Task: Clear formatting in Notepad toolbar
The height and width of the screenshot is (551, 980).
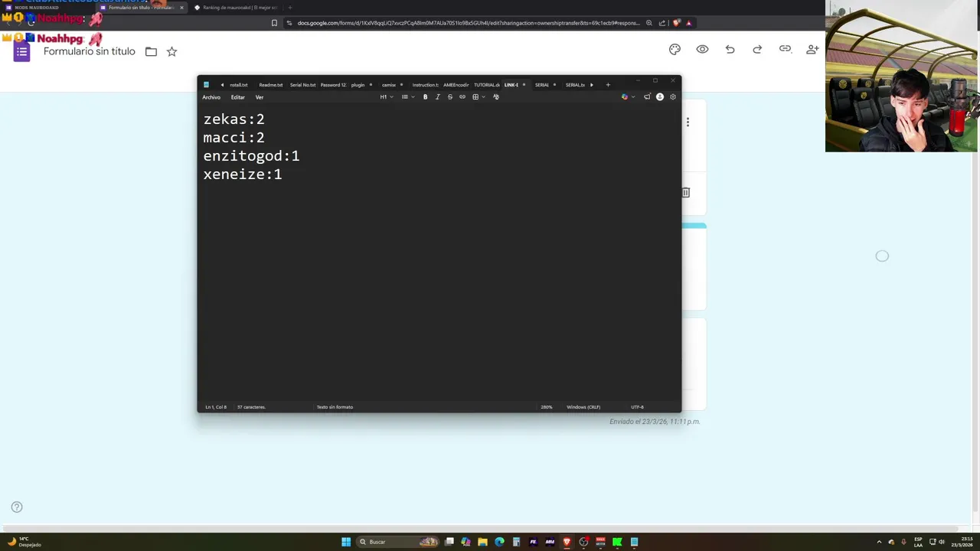Action: point(495,97)
